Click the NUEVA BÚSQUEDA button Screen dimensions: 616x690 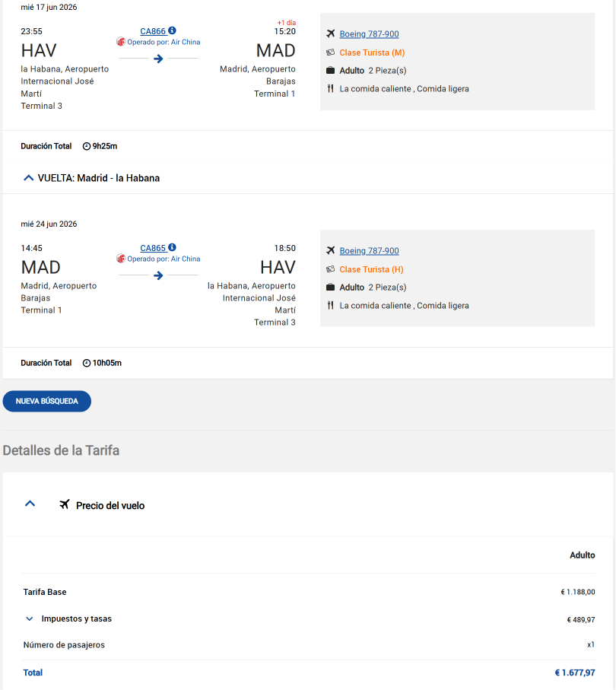click(47, 402)
